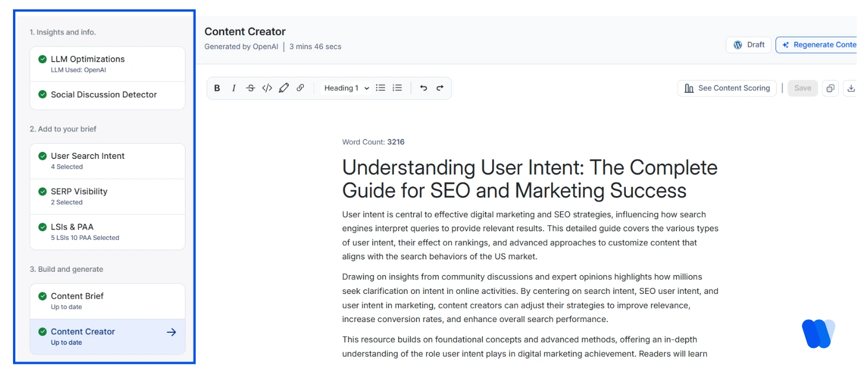Image resolution: width=868 pixels, height=382 pixels.
Task: Copy content with the copy icon
Action: coord(830,88)
